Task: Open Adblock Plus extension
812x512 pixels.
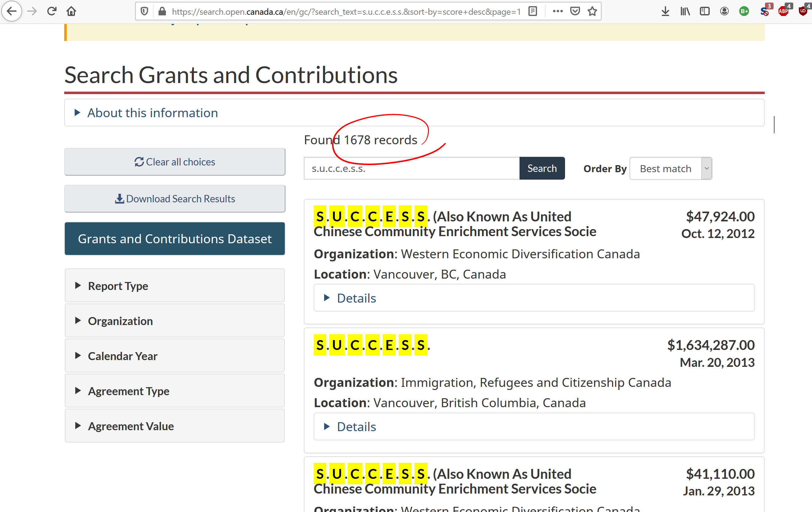Action: tap(784, 11)
